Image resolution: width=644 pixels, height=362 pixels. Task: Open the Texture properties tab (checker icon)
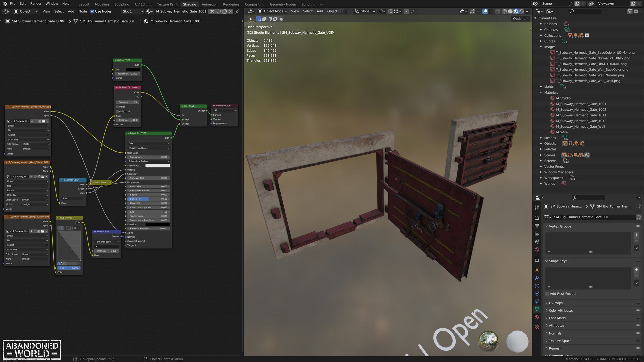click(x=537, y=327)
